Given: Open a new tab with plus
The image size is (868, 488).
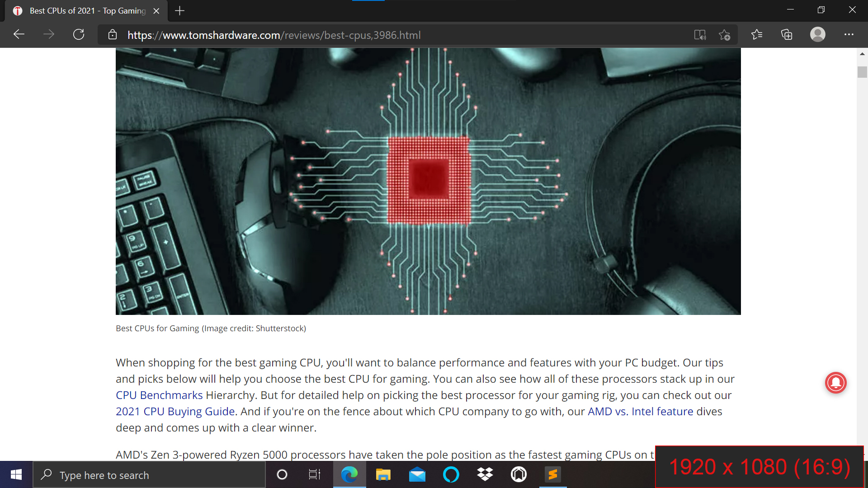Looking at the screenshot, I should (179, 11).
